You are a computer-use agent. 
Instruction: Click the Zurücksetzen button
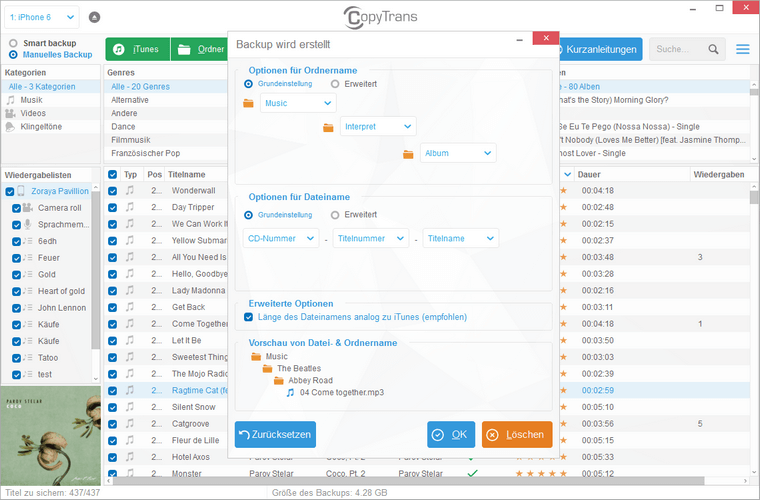tap(275, 435)
